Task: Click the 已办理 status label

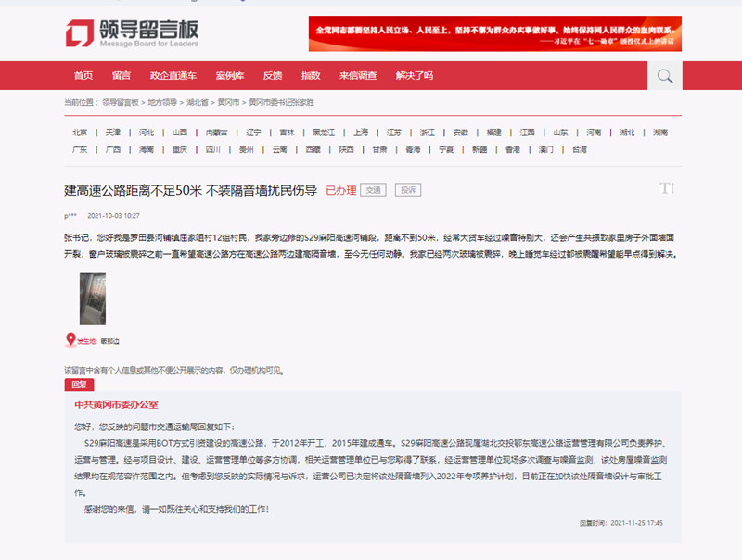Action: pyautogui.click(x=340, y=189)
